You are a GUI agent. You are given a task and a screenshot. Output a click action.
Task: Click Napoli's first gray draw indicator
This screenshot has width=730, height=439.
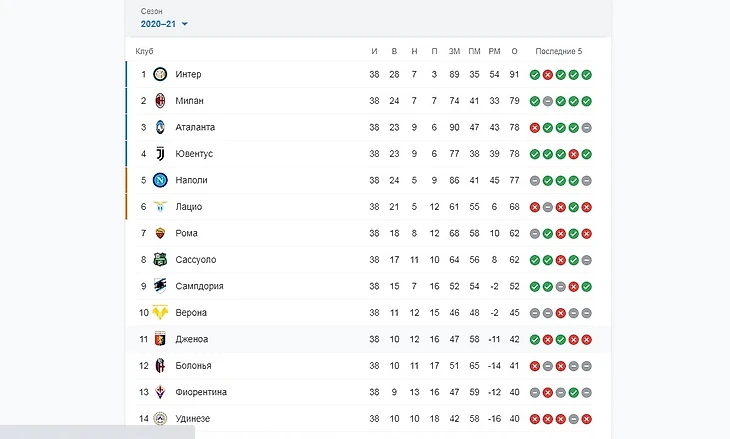click(x=535, y=181)
